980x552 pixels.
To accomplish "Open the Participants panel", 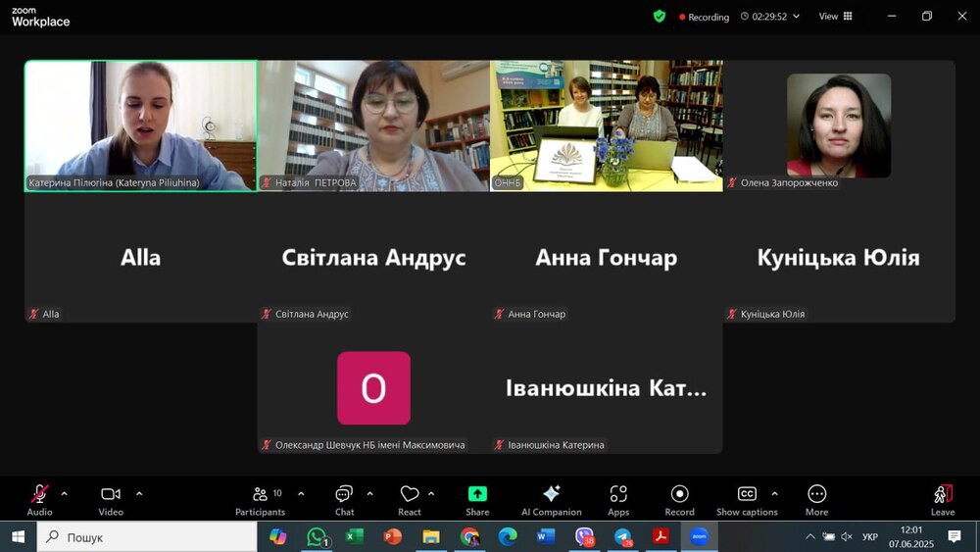I will [261, 498].
